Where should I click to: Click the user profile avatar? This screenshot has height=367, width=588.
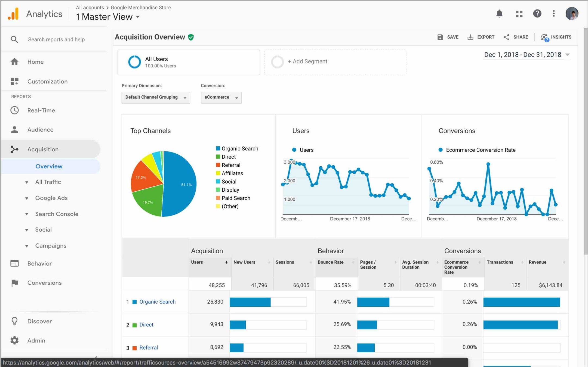tap(572, 14)
